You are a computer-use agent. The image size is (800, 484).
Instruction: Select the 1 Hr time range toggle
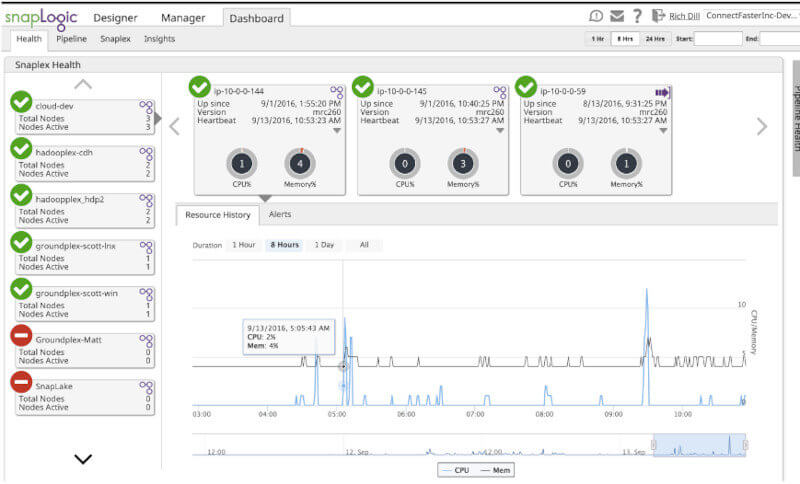(x=597, y=39)
